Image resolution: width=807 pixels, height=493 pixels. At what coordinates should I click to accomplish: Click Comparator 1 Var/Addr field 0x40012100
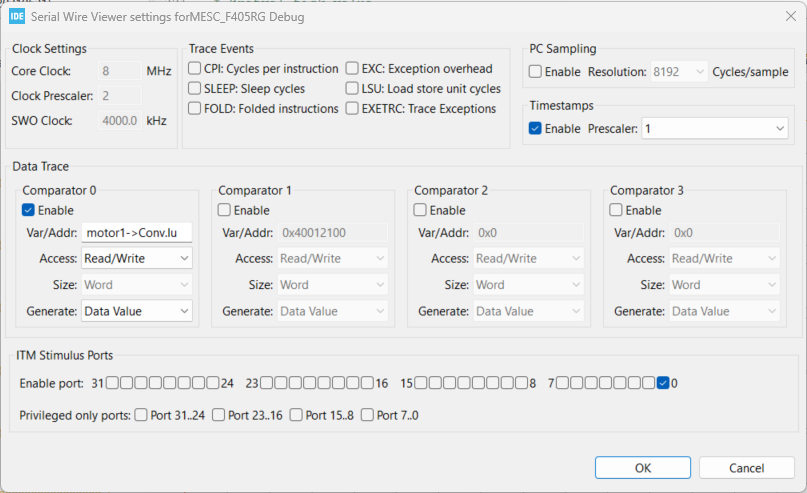[x=332, y=232]
